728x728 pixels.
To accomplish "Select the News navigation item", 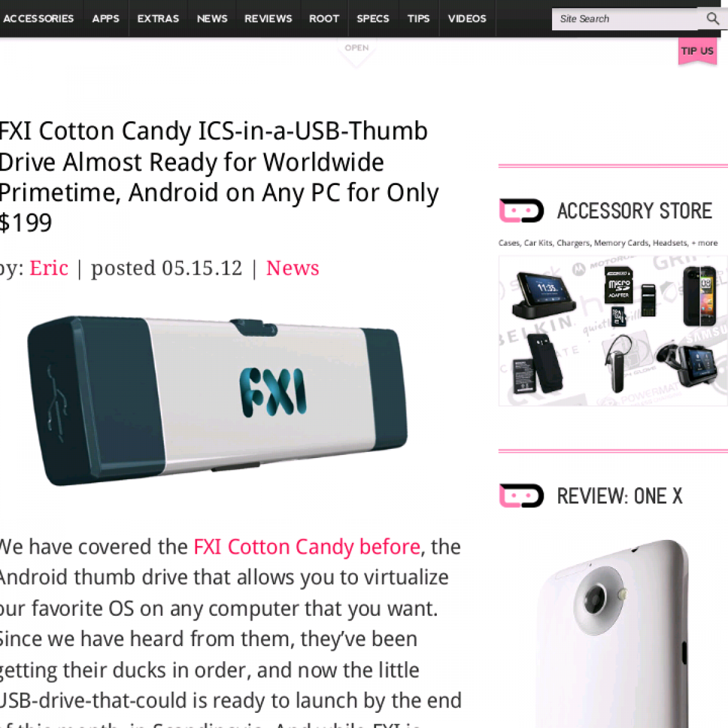I will [x=212, y=19].
